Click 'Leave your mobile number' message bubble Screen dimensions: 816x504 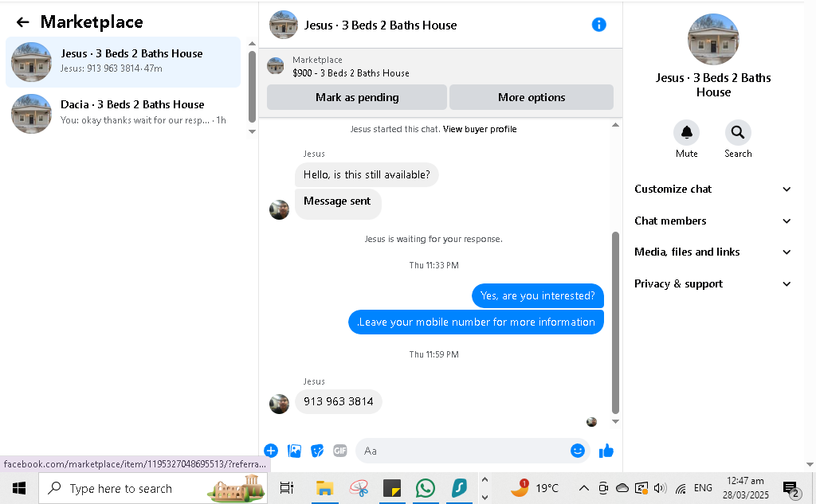pos(476,322)
